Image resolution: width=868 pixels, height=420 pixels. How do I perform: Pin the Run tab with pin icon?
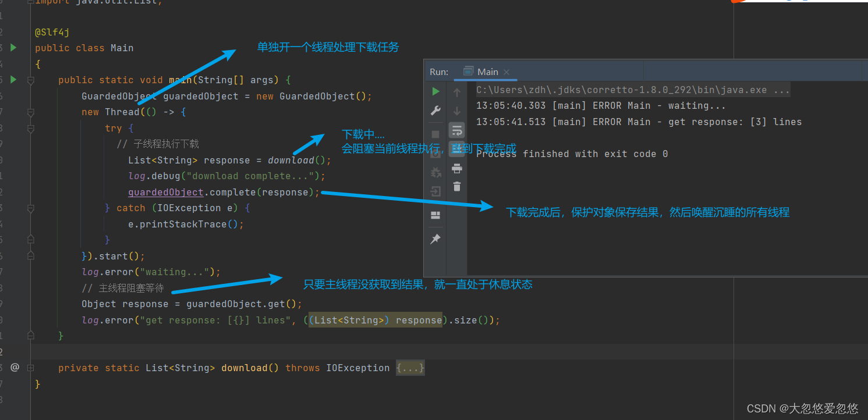tap(435, 239)
